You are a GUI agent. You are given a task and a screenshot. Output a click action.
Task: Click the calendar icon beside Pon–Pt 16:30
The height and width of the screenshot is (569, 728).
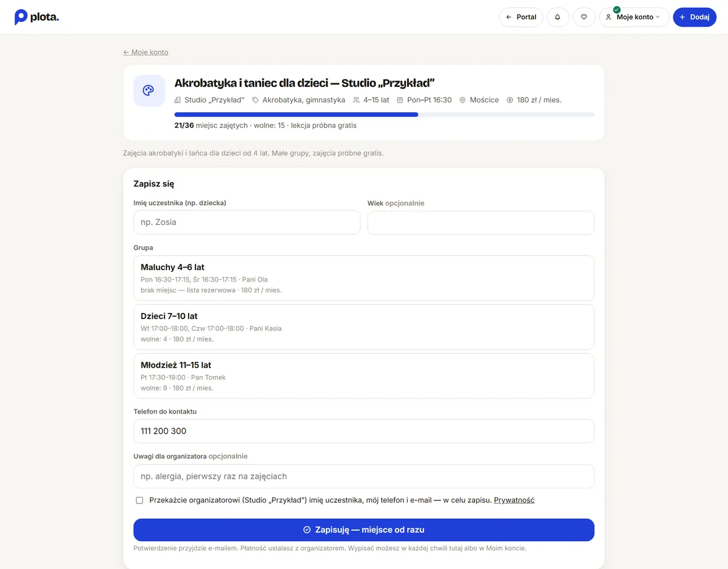tap(400, 100)
